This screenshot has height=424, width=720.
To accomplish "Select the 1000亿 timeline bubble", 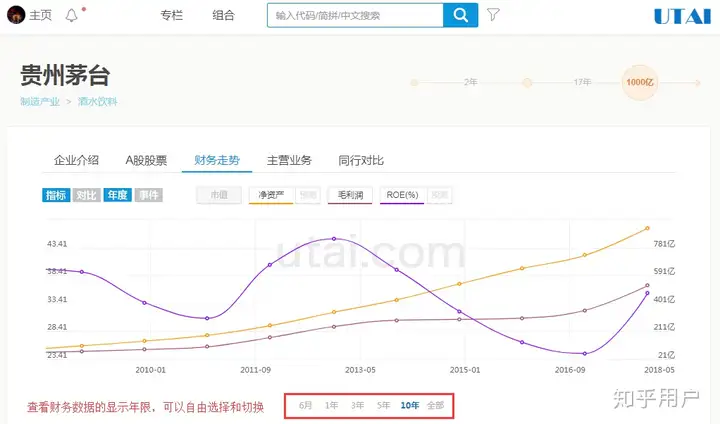I will pos(640,82).
